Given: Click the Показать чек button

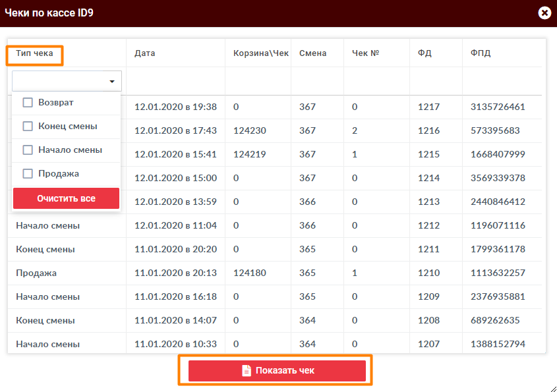Looking at the screenshot, I should click(277, 371).
